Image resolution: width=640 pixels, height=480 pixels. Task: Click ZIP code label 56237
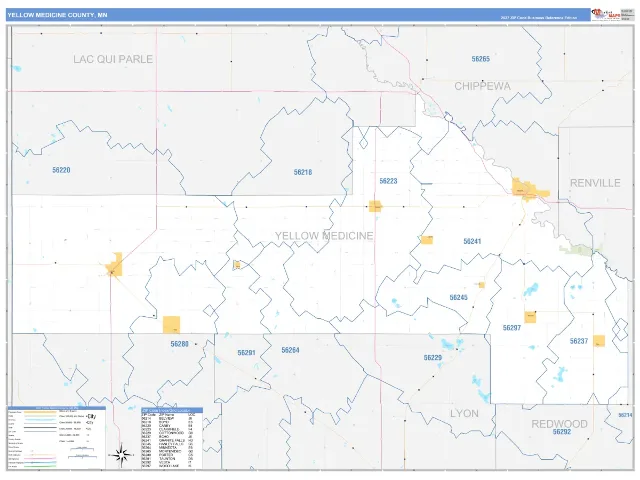coord(579,341)
